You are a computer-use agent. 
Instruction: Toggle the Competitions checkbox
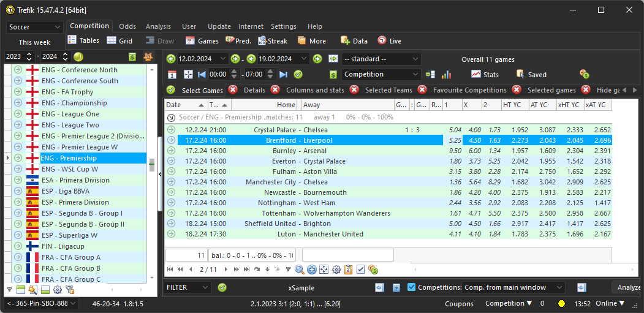412,287
